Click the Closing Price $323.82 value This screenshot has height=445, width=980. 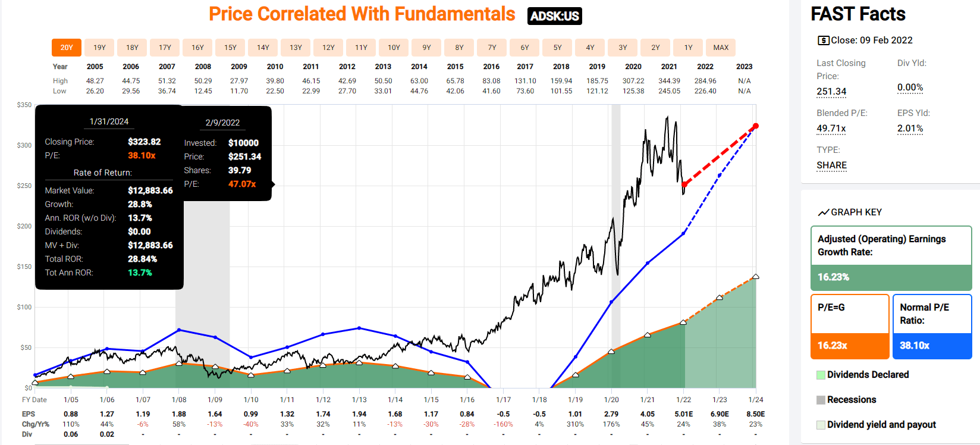tap(144, 142)
